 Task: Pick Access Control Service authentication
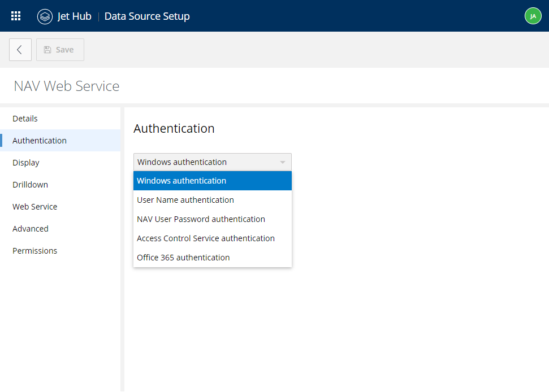coord(212,238)
